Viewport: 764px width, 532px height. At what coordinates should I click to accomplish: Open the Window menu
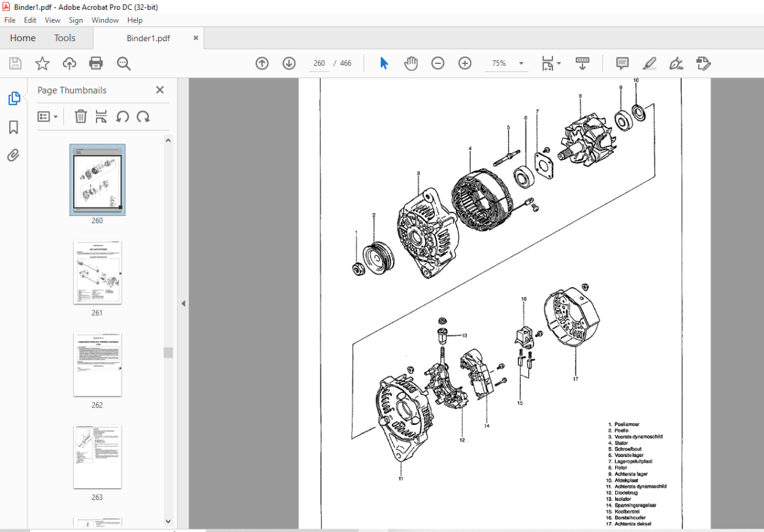point(105,20)
